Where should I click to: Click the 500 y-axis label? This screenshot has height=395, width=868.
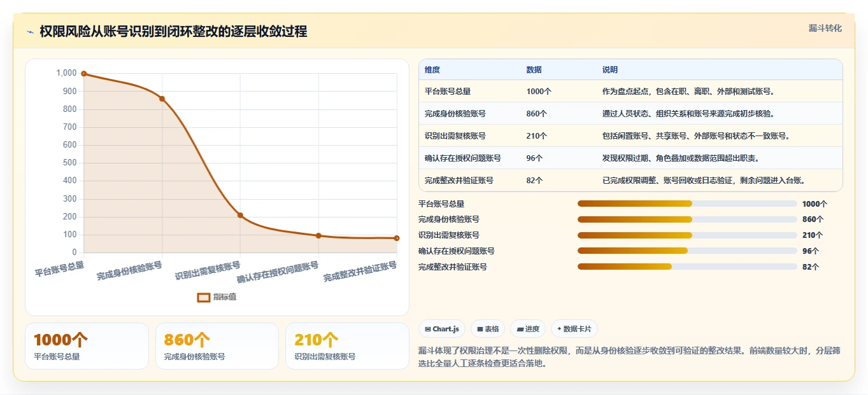pyautogui.click(x=70, y=163)
